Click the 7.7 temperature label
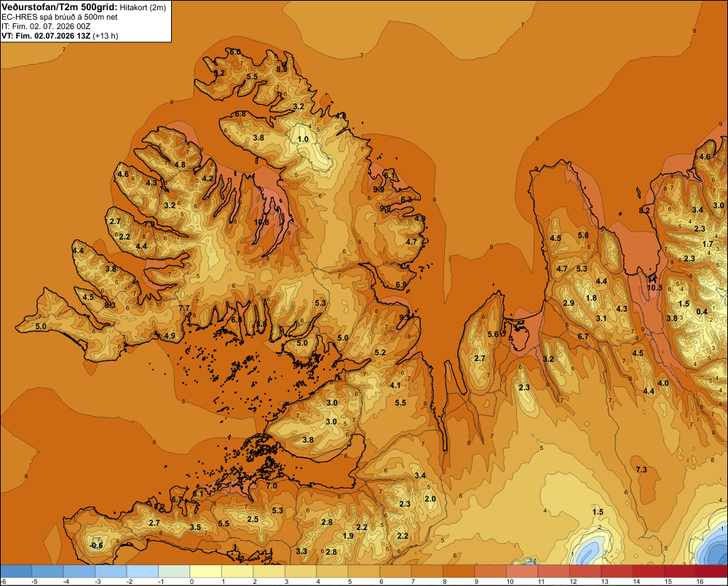This screenshot has height=586, width=728. click(184, 308)
